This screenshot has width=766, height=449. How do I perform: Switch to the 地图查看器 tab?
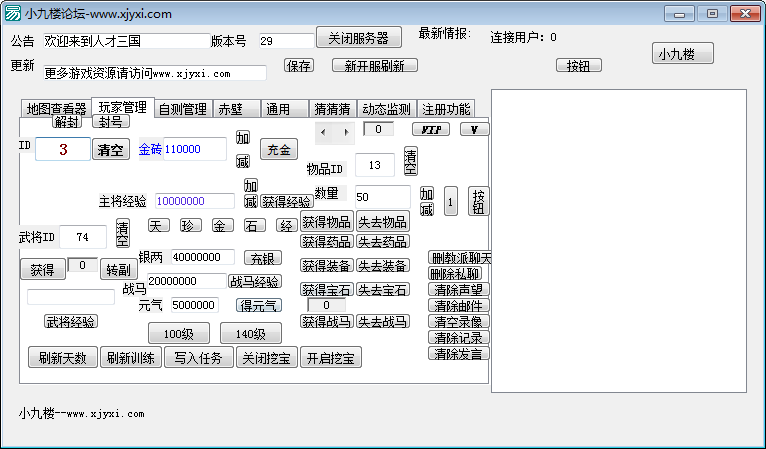(56, 109)
